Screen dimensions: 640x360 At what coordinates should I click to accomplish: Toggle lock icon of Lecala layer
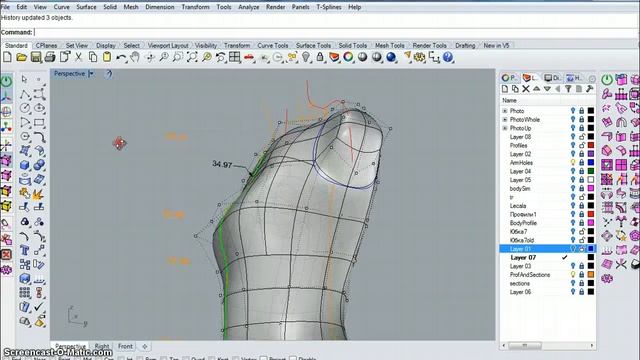point(582,206)
